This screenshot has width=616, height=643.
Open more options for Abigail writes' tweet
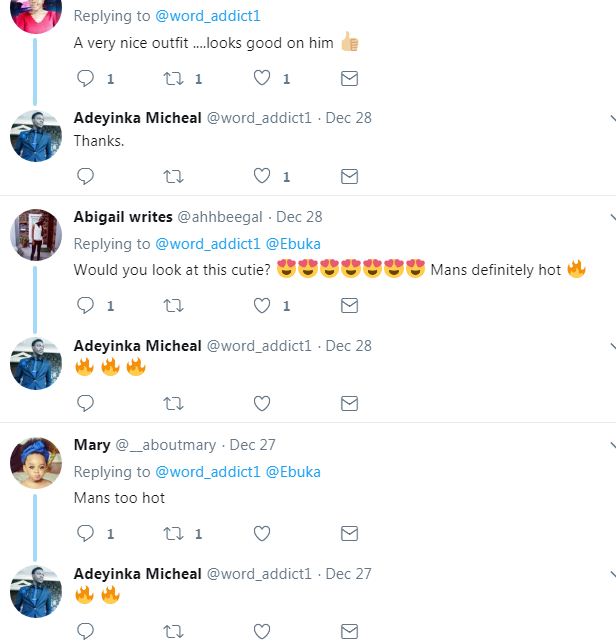click(x=611, y=217)
